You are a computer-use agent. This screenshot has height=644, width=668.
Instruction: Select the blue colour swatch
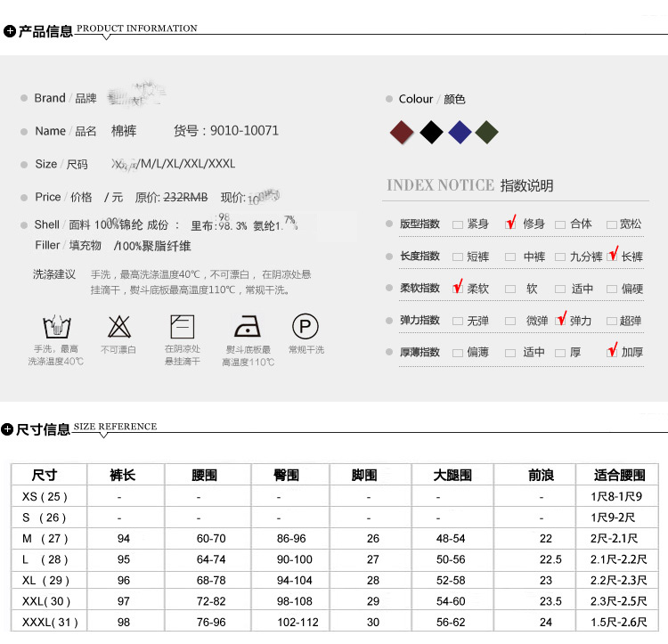(460, 132)
